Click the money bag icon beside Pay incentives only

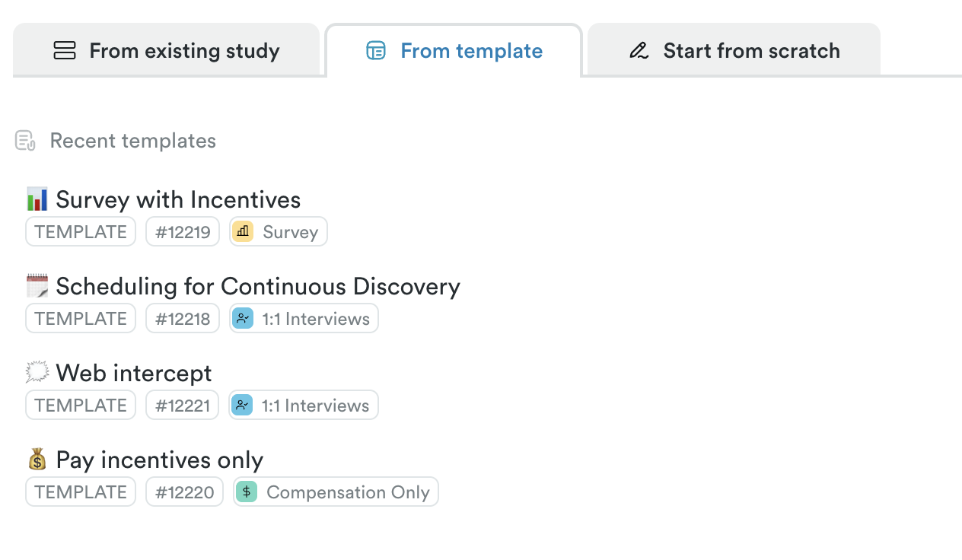point(37,460)
